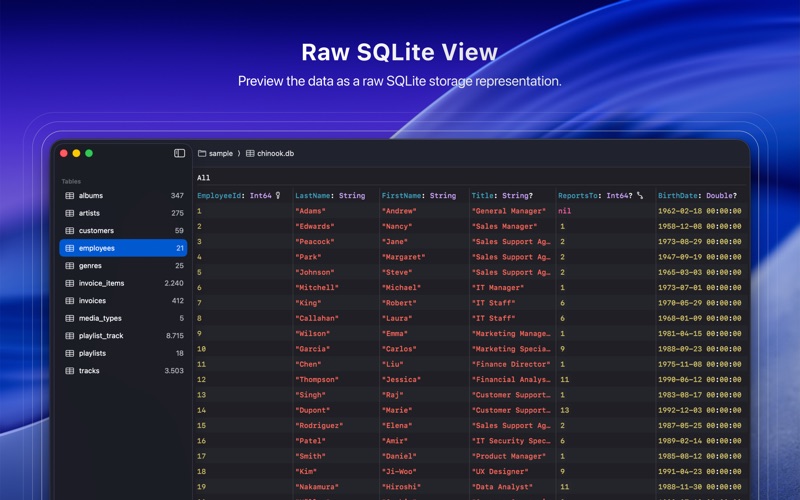This screenshot has height=500, width=800.
Task: Select the "Product Manager" title cell
Action: (x=509, y=456)
